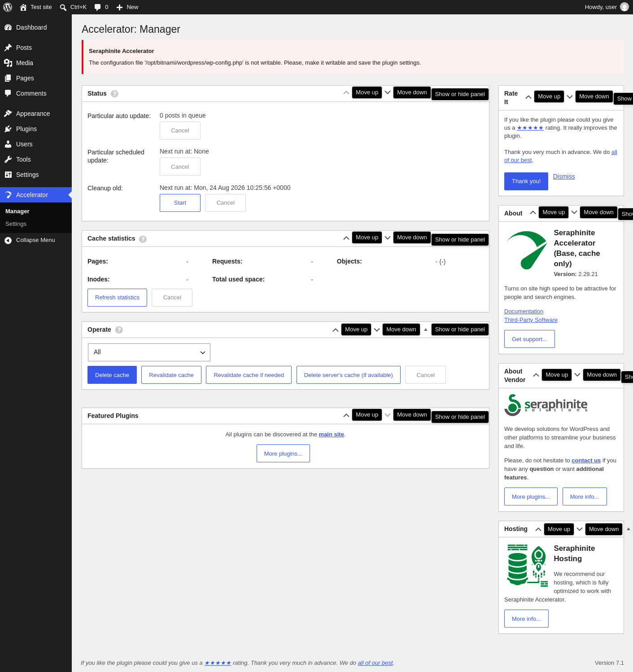Click the Accelerator icon in sidebar

[8, 195]
